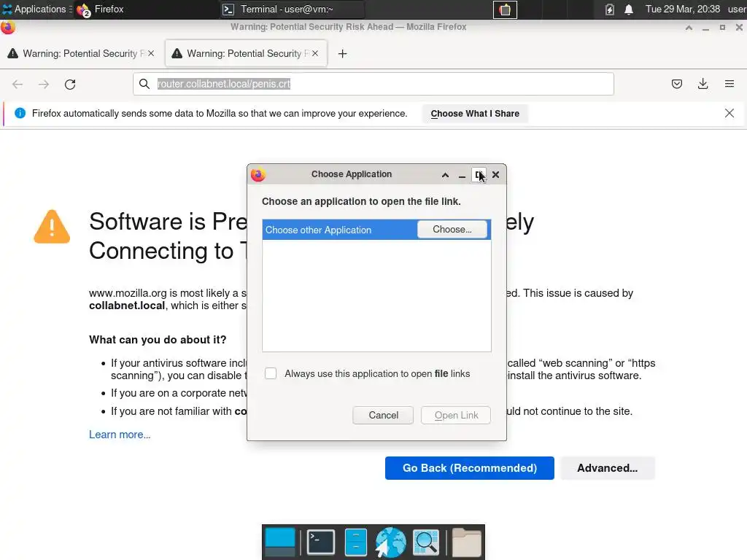Image resolution: width=747 pixels, height=560 pixels.
Task: Open the Pocket save icon
Action: pos(676,85)
